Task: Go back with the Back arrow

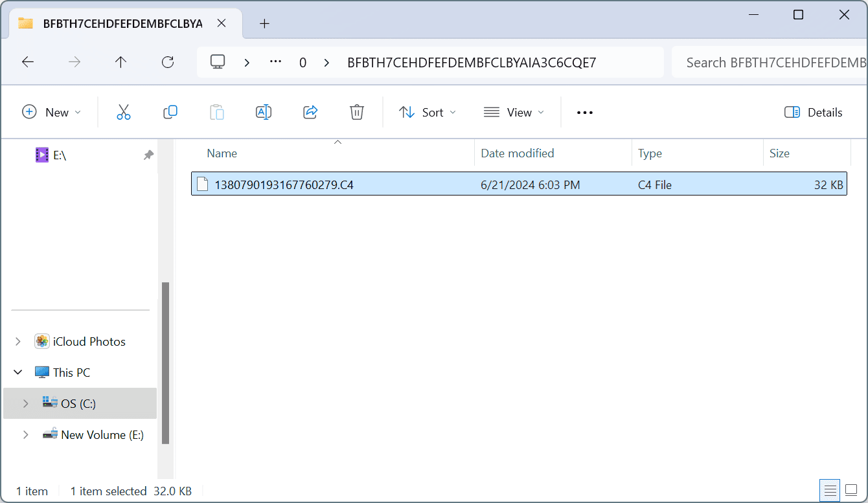Action: [28, 62]
